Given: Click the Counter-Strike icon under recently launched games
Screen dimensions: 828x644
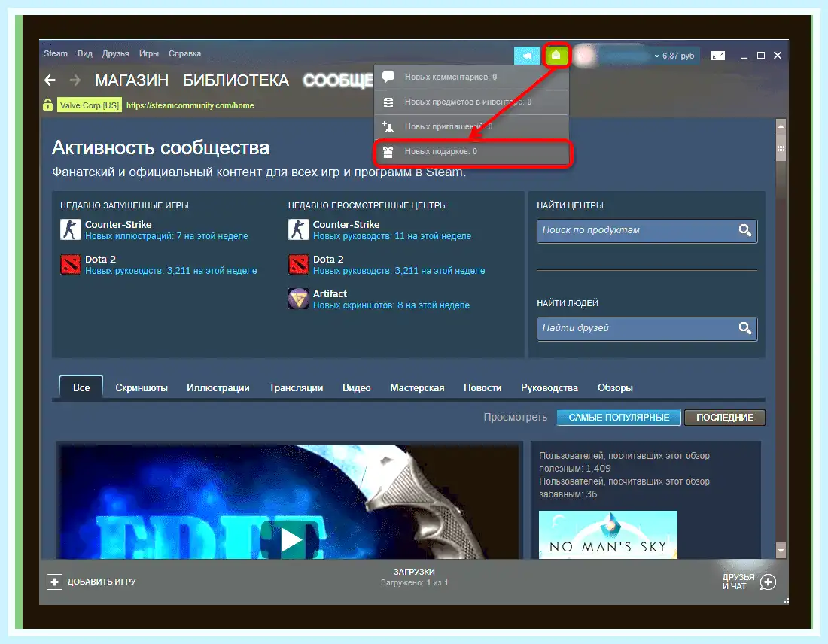Looking at the screenshot, I should (70, 229).
